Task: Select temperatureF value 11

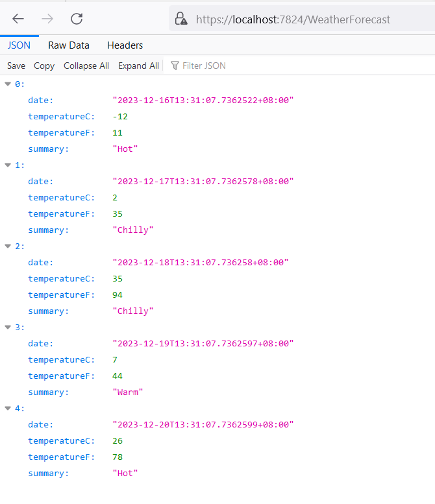Action: [x=118, y=133]
